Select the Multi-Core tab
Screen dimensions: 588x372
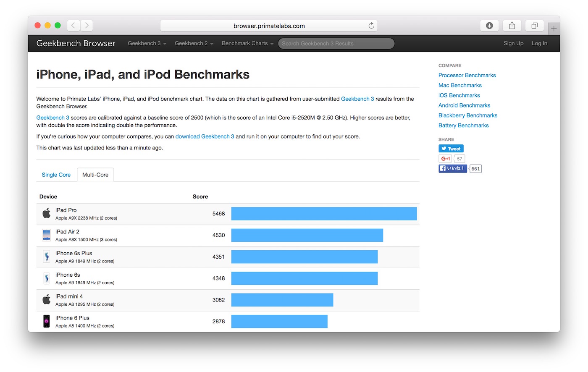(95, 175)
